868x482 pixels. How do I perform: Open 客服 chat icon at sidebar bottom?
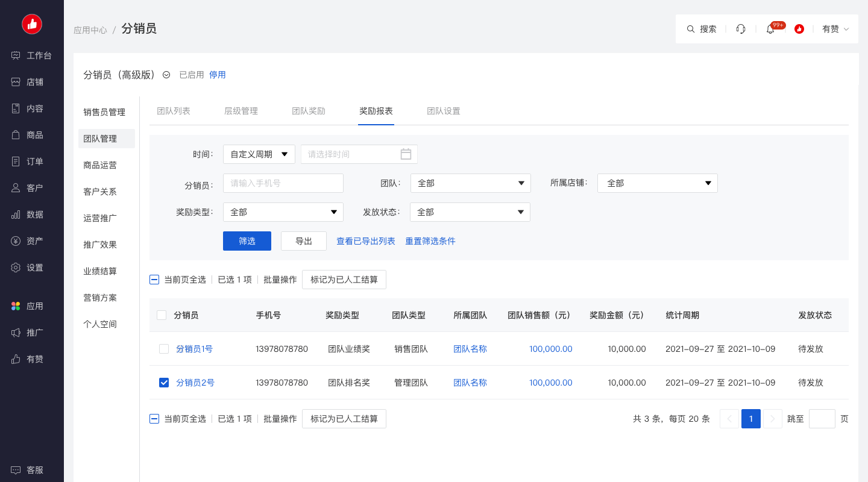[x=16, y=470]
